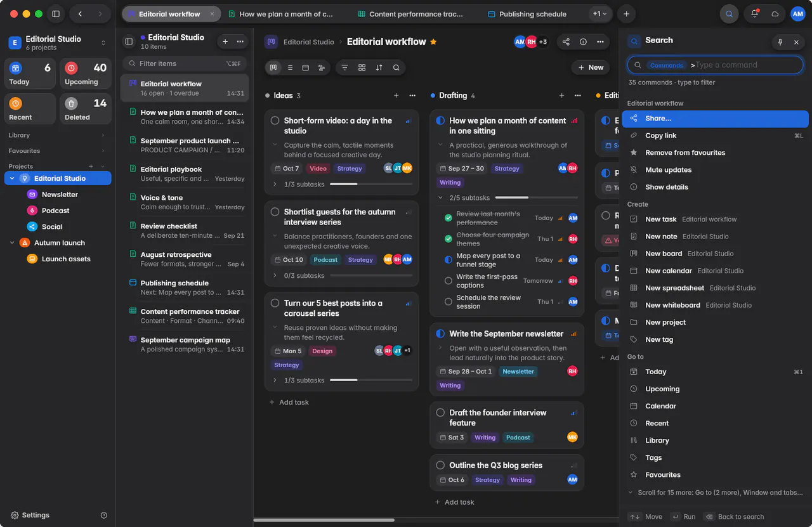
Task: Click the grouping grid icon in board toolbar
Action: (x=362, y=67)
